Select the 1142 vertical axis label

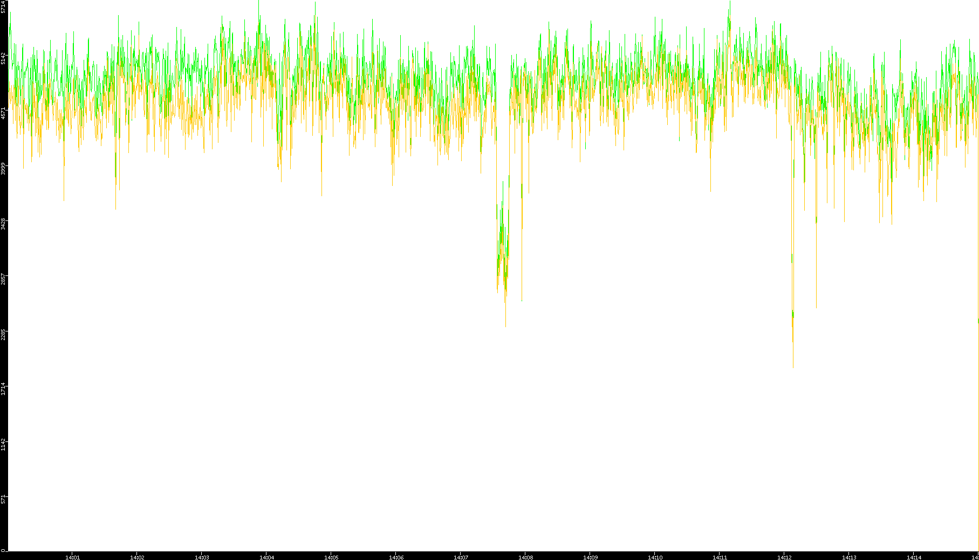[4, 445]
